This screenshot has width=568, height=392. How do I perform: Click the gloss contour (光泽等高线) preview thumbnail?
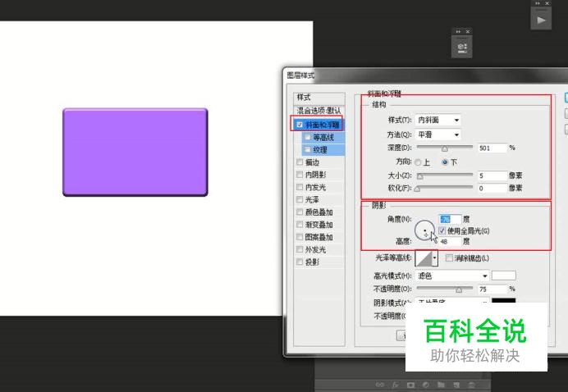424,258
